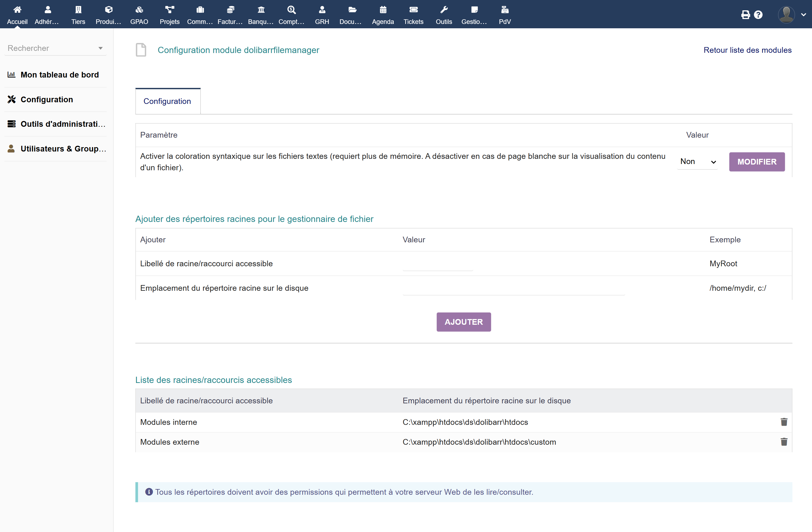812x532 pixels.
Task: Focus the root label input field
Action: (x=437, y=264)
